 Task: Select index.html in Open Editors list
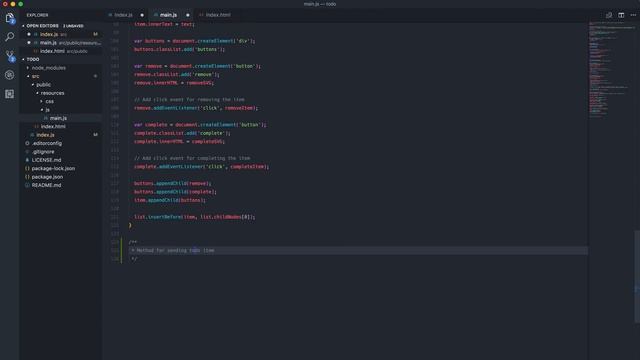coord(61,51)
